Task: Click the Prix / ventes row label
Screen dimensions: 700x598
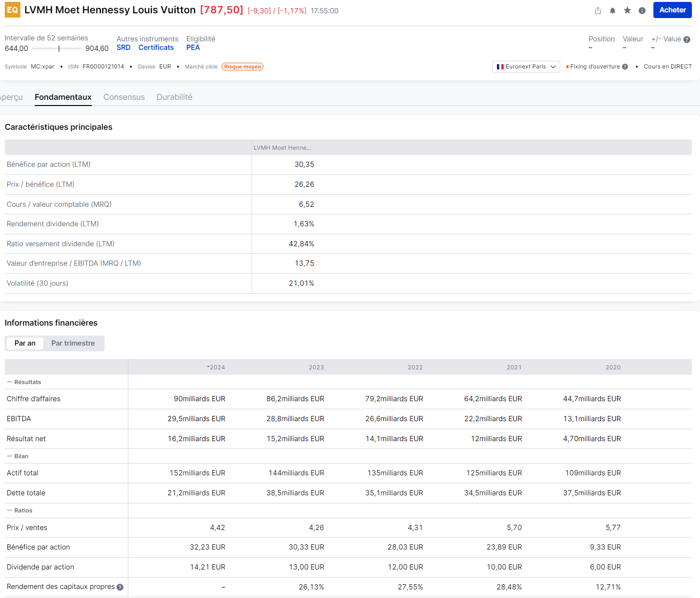Action: coord(27,528)
